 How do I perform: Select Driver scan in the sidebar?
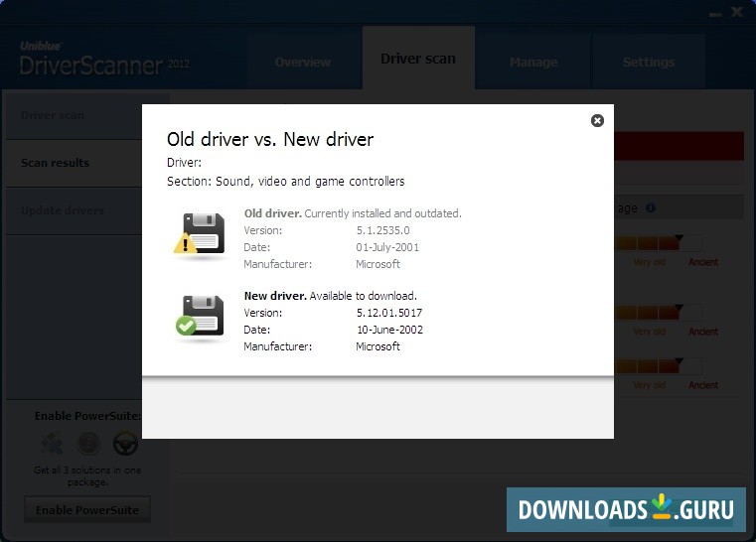coord(74,115)
